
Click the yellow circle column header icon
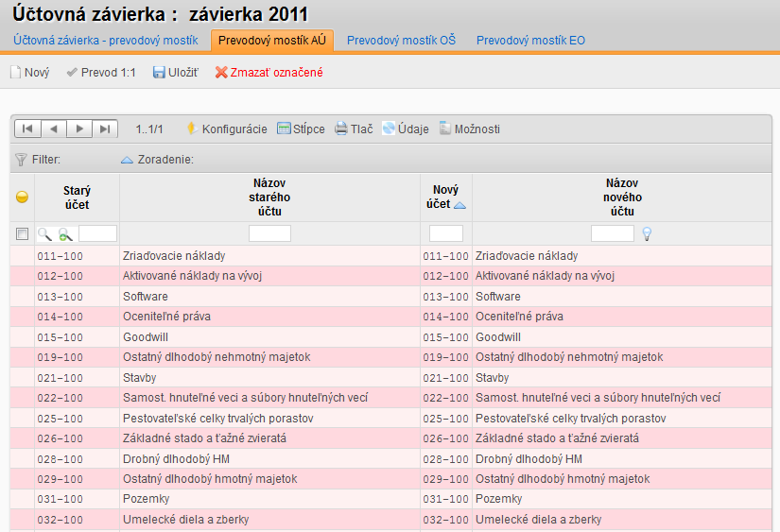pos(22,197)
